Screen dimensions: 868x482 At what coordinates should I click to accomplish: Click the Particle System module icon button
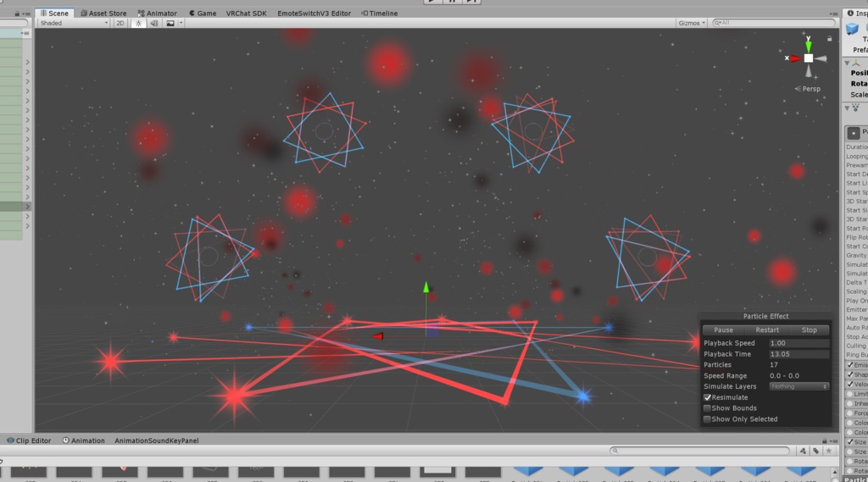(853, 132)
